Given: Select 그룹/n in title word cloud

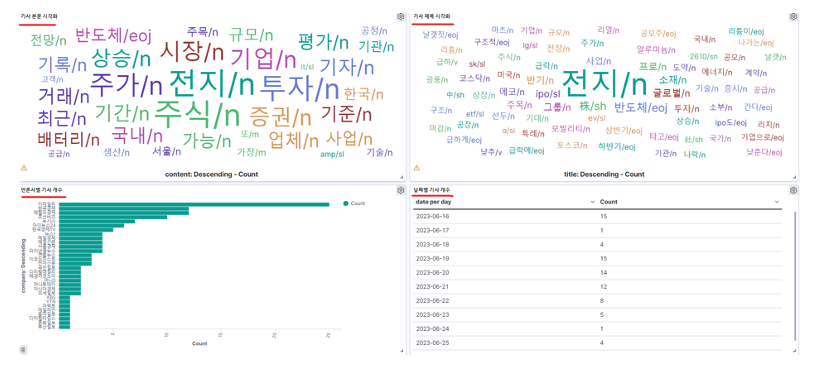Looking at the screenshot, I should point(558,107).
